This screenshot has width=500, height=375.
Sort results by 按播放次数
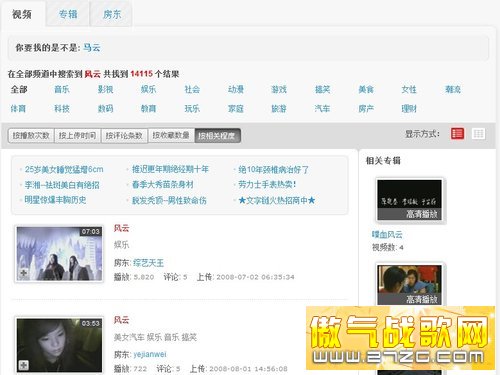click(31, 136)
